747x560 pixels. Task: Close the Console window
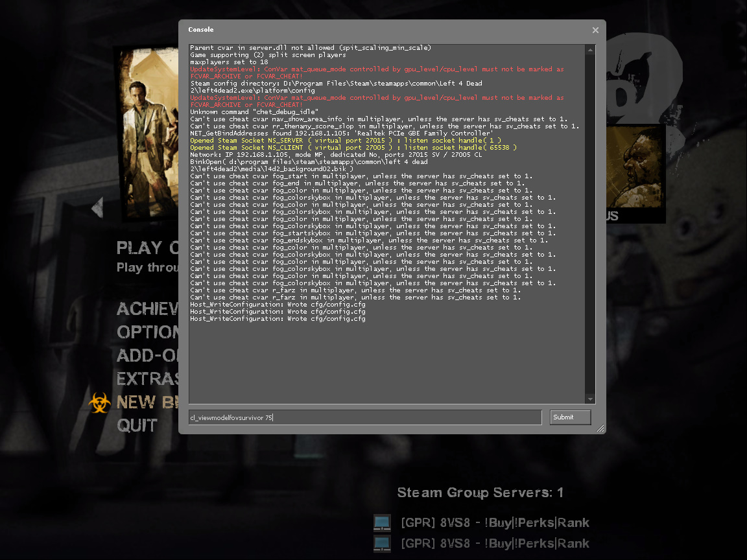point(595,30)
